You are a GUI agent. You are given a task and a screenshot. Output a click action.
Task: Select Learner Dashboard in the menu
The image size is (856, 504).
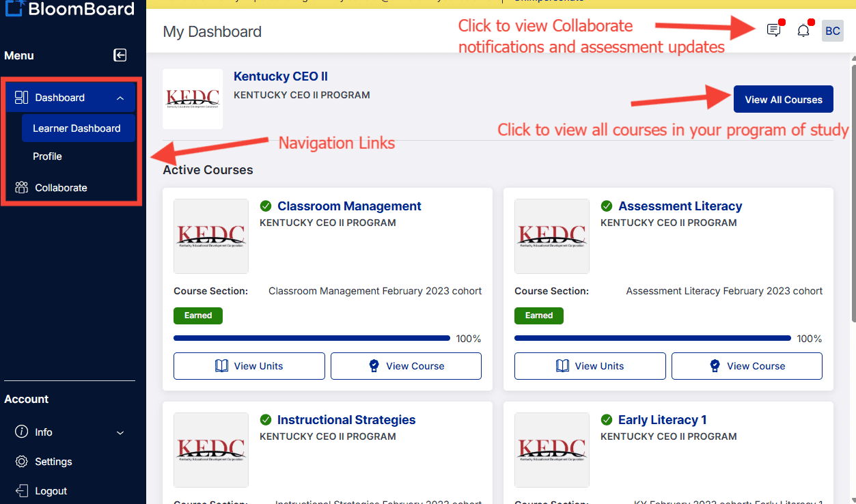tap(78, 128)
